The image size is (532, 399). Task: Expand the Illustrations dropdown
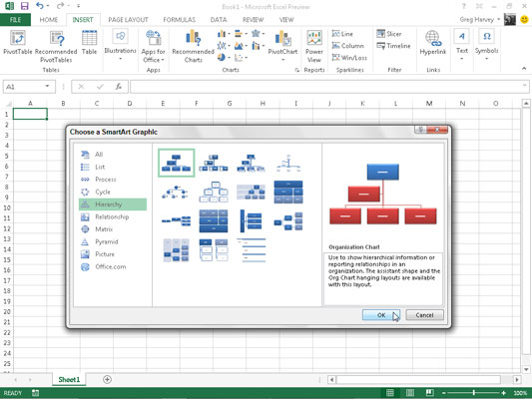pos(120,45)
